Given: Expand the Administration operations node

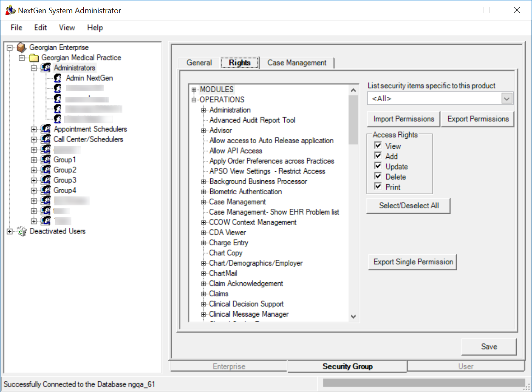Looking at the screenshot, I should tap(204, 110).
